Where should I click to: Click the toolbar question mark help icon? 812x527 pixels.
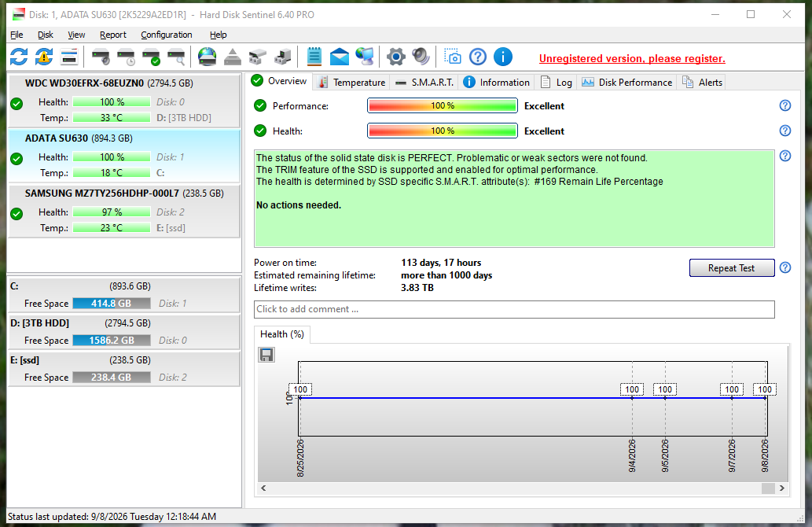[x=478, y=57]
